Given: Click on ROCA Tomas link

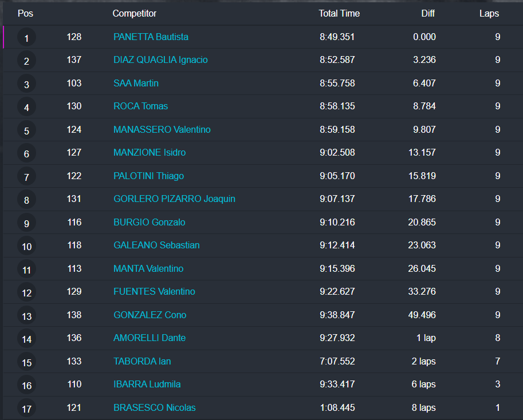Looking at the screenshot, I should pyautogui.click(x=140, y=106).
